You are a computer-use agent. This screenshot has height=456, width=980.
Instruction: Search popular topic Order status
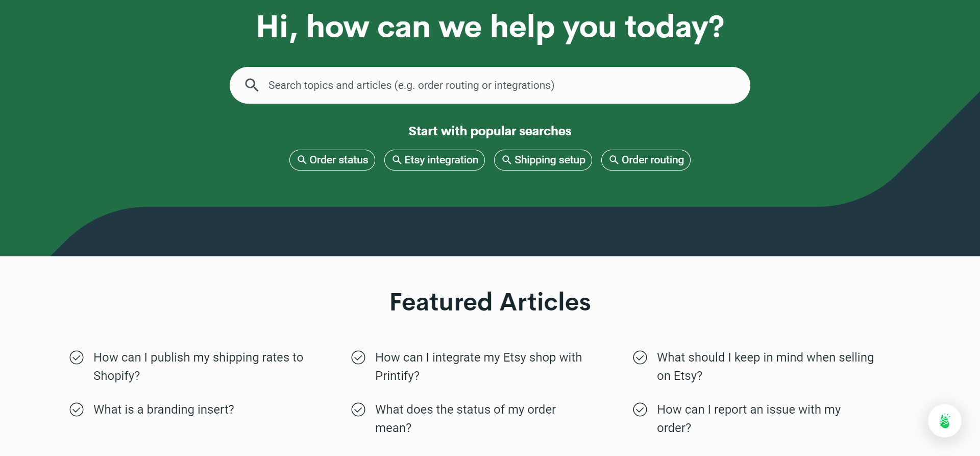coord(332,160)
